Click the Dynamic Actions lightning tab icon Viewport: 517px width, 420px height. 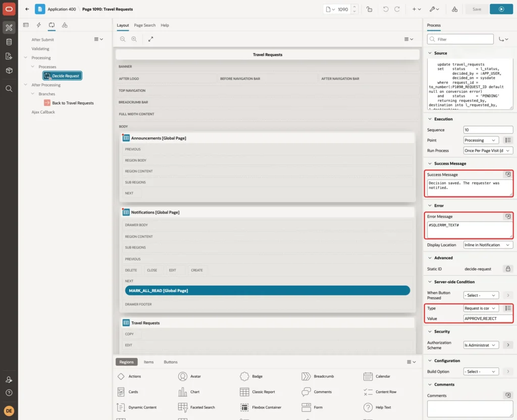click(x=38, y=25)
